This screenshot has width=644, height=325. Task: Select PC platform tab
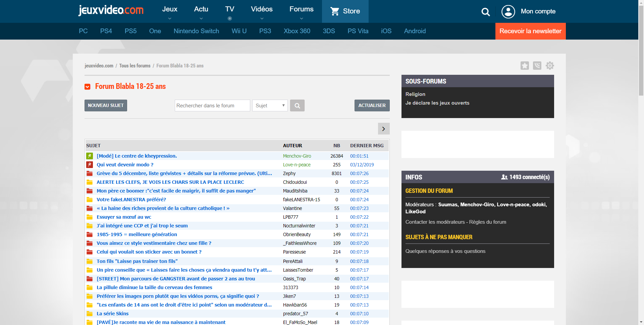point(83,31)
